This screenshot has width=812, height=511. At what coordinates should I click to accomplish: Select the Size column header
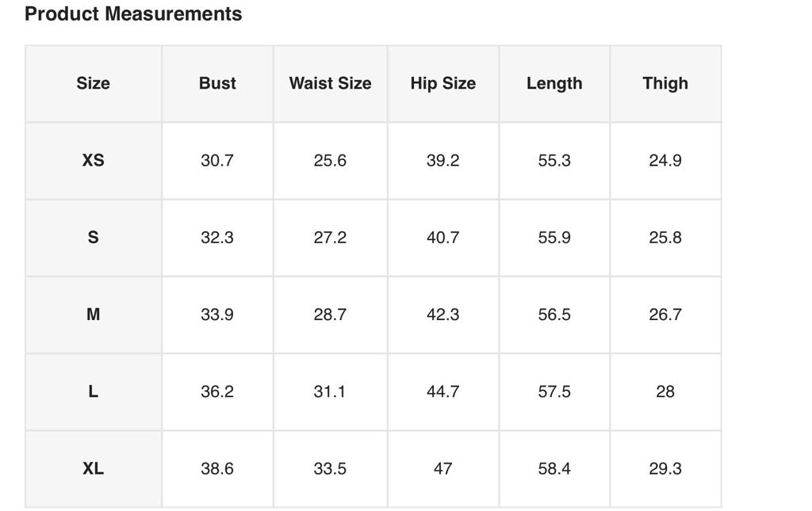click(93, 83)
